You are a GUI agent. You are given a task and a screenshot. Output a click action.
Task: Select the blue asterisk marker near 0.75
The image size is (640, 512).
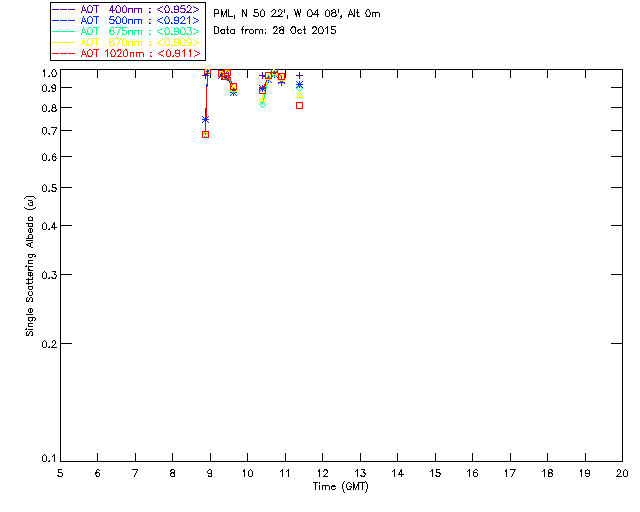tap(205, 120)
